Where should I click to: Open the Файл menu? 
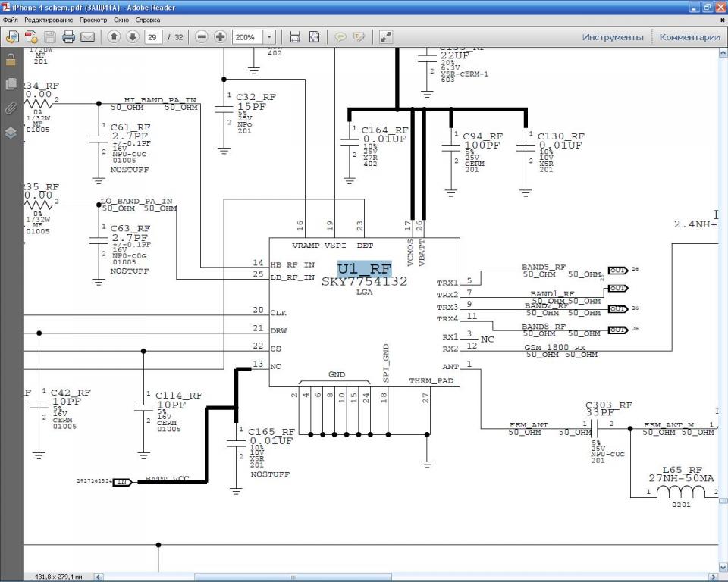pyautogui.click(x=10, y=20)
